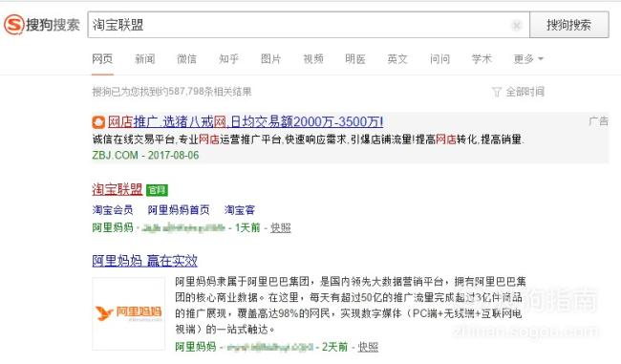The width and height of the screenshot is (621, 364).
Task: Open 快照 for the 阿里妈妈 2天前 result
Action: click(368, 347)
